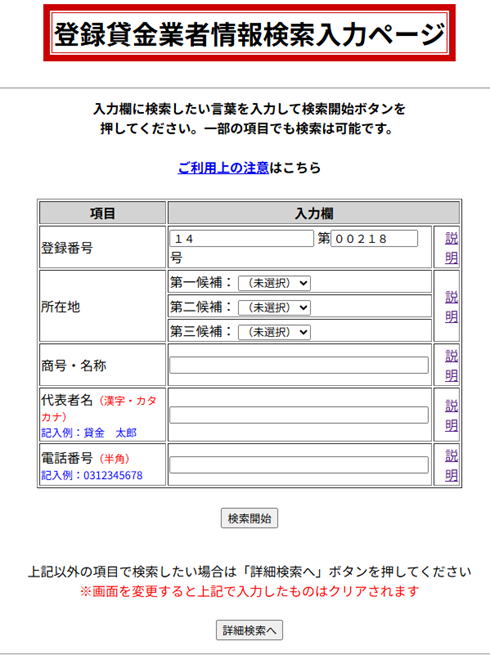Image resolution: width=490 pixels, height=655 pixels.
Task: Start search with 検索開始 button
Action: pyautogui.click(x=249, y=518)
